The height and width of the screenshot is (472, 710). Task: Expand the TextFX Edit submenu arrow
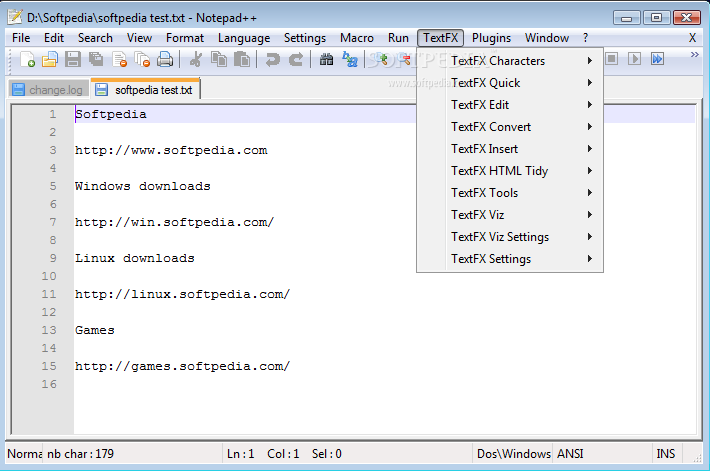click(x=590, y=105)
